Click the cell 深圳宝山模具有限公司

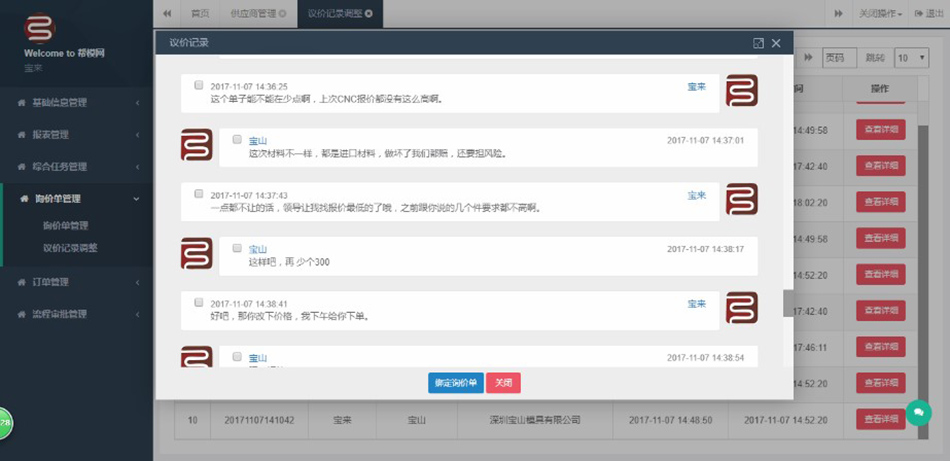pyautogui.click(x=535, y=420)
